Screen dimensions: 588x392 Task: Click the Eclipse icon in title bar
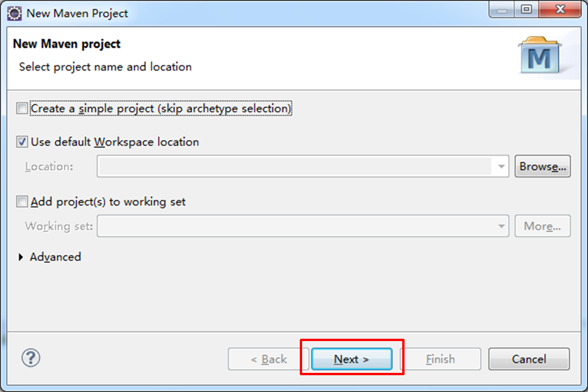point(14,13)
